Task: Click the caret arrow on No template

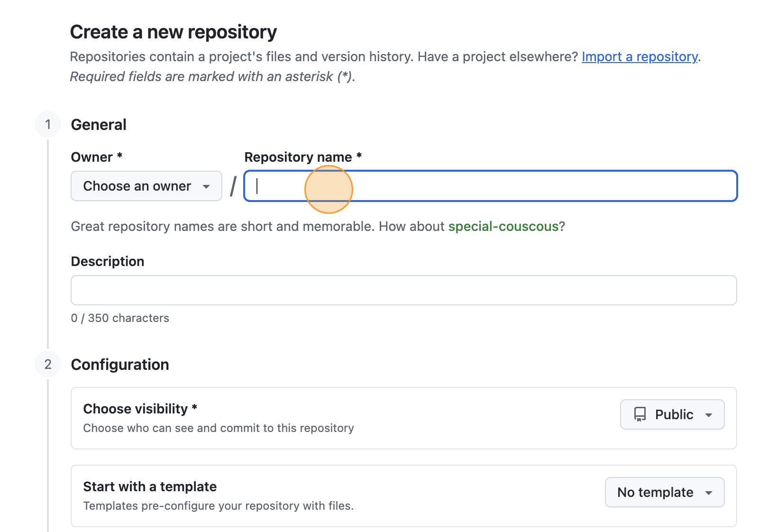Action: [708, 492]
